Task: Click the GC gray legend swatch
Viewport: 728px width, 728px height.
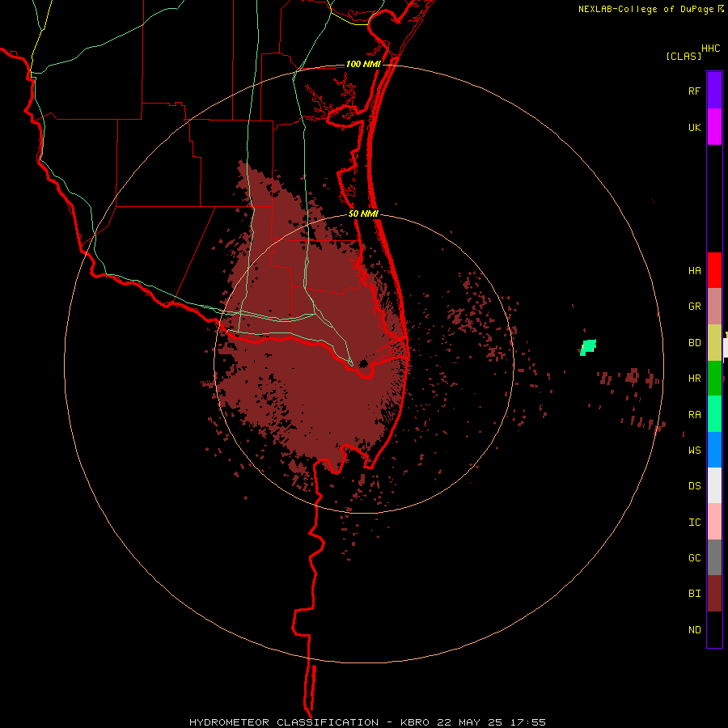Action: click(714, 557)
